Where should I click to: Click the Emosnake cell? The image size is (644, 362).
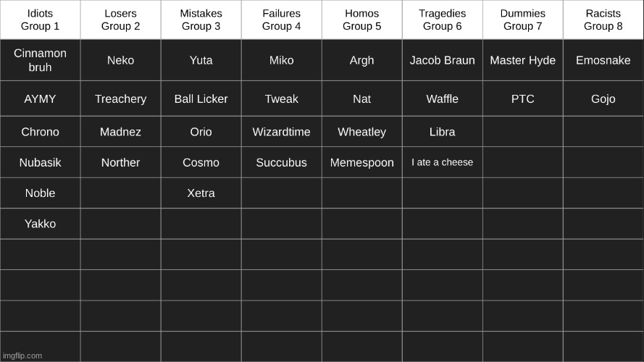(603, 60)
